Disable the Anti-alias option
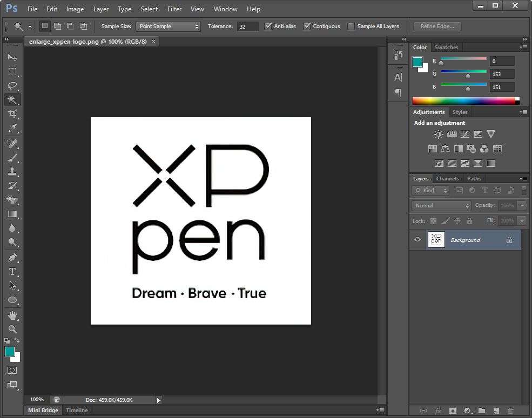This screenshot has height=418, width=532. [268, 26]
